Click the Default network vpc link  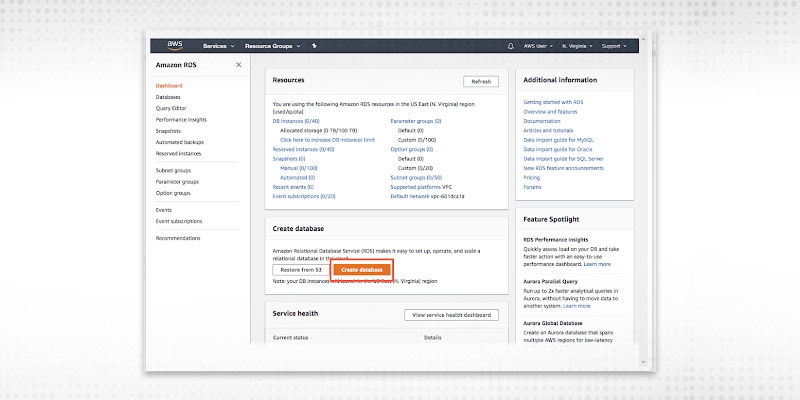(x=428, y=196)
